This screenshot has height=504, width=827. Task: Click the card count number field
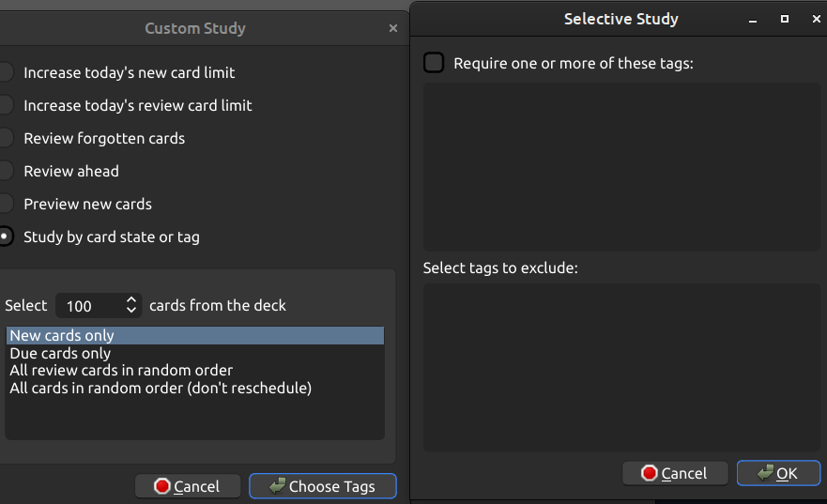click(x=88, y=306)
